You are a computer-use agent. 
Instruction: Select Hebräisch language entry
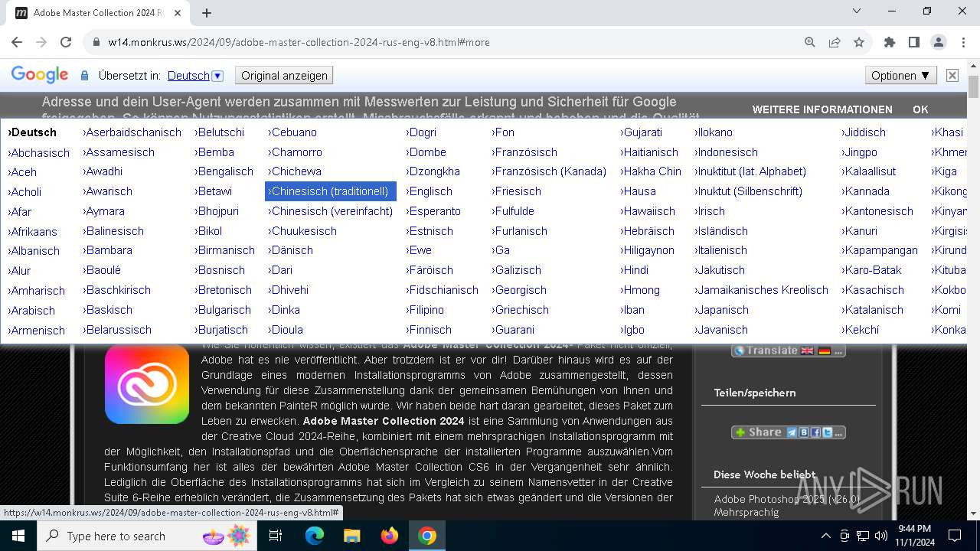(648, 231)
